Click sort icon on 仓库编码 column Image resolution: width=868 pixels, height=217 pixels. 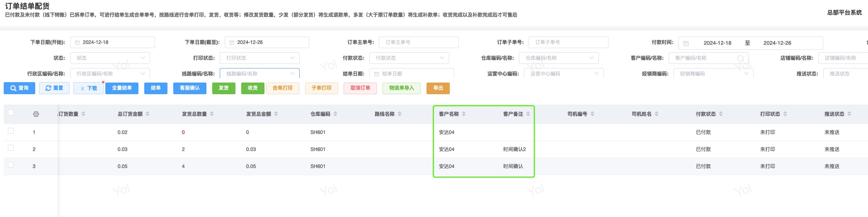coord(335,114)
